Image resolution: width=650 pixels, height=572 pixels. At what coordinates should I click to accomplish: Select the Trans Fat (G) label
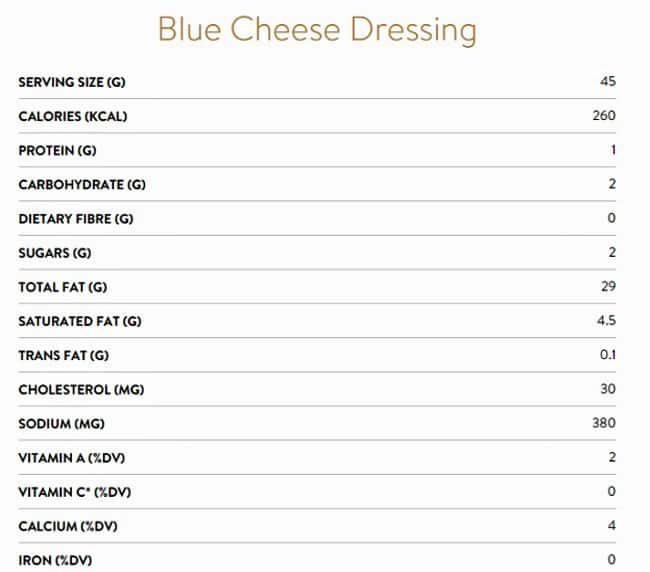click(x=63, y=355)
